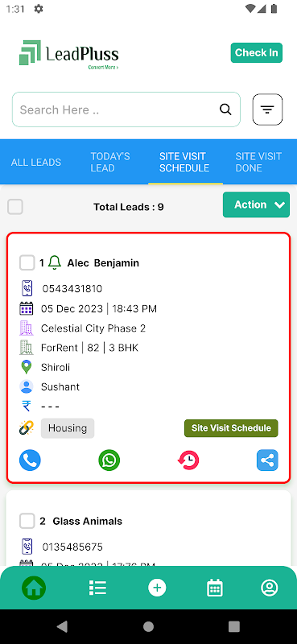The width and height of the screenshot is (297, 644).
Task: Expand the Action dropdown
Action: pyautogui.click(x=256, y=204)
